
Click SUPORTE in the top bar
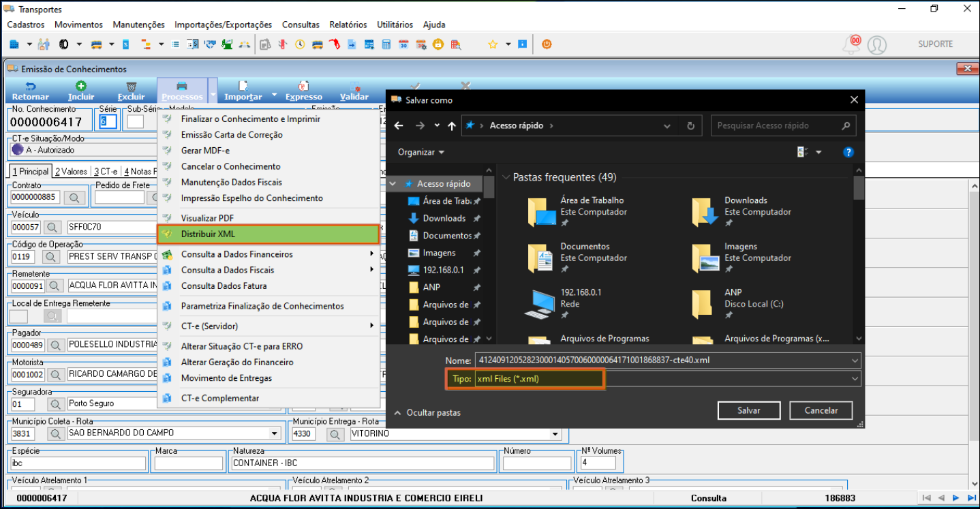coord(936,44)
